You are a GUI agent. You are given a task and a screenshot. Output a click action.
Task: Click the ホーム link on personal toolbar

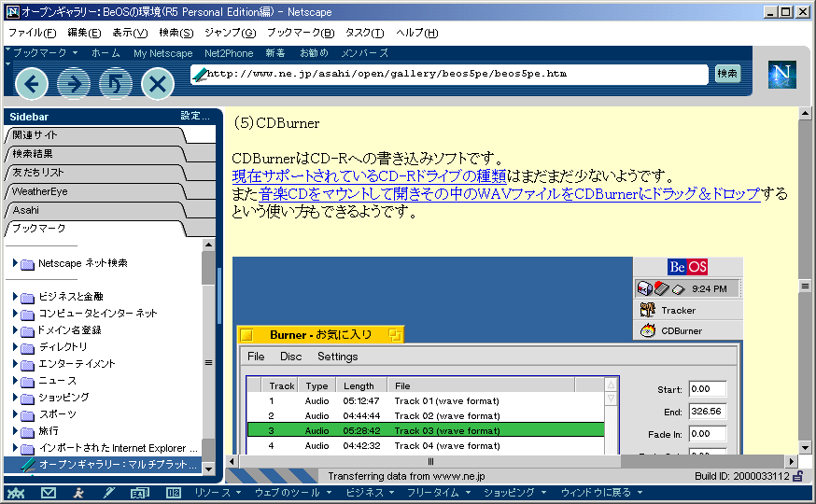[106, 53]
